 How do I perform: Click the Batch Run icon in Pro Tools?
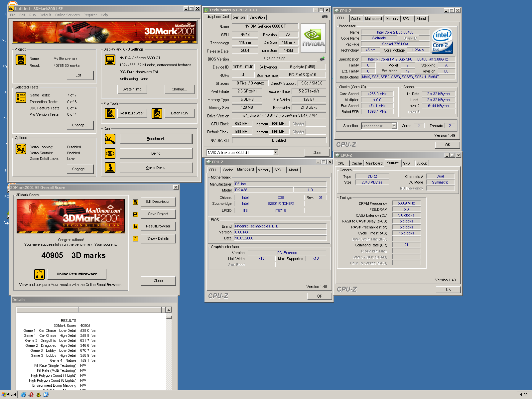pyautogui.click(x=157, y=113)
